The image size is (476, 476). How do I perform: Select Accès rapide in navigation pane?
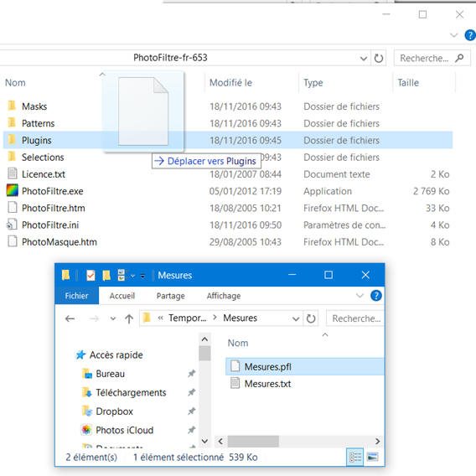[x=116, y=354]
